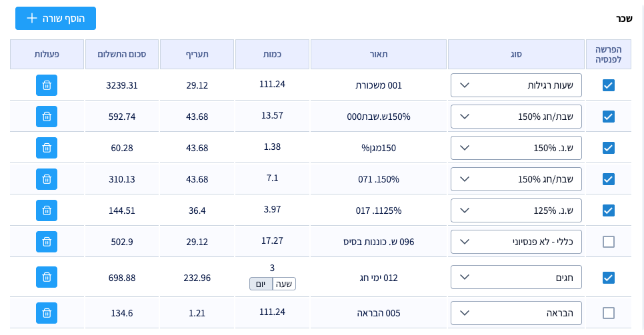Click the תעריף column header
644x335 pixels.
coord(197,54)
